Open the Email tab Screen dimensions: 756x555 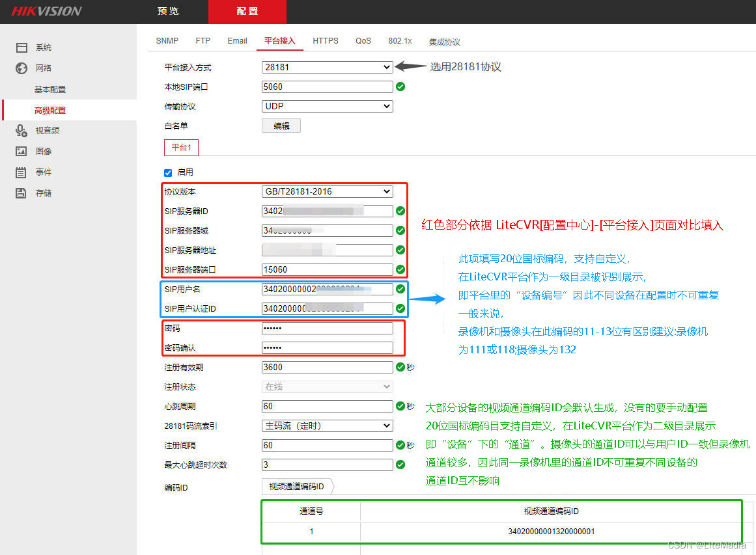[x=237, y=41]
